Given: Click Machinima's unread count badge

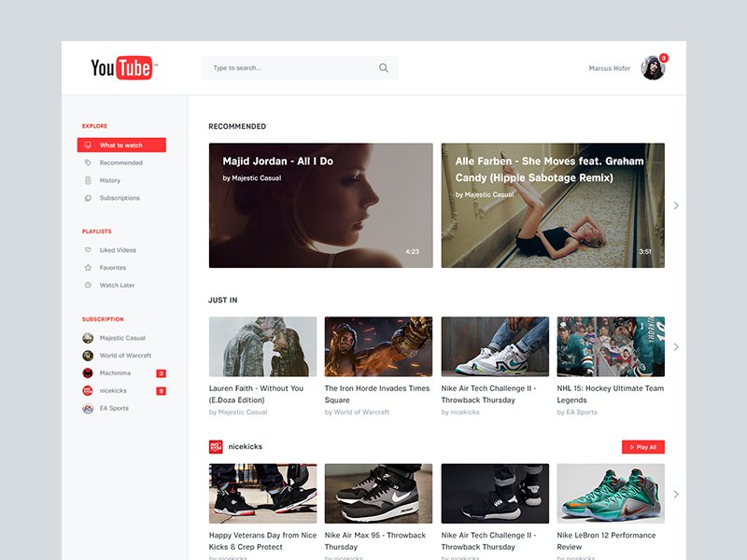Looking at the screenshot, I should coord(161,373).
